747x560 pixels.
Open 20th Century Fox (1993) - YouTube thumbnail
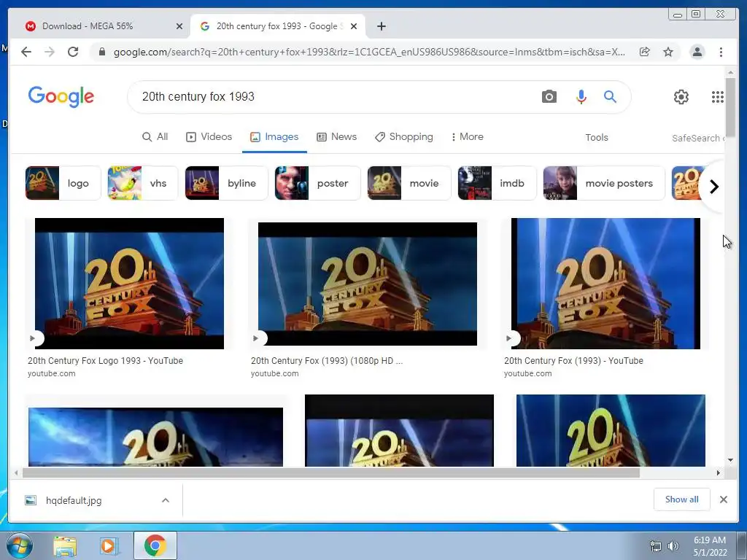pyautogui.click(x=605, y=284)
